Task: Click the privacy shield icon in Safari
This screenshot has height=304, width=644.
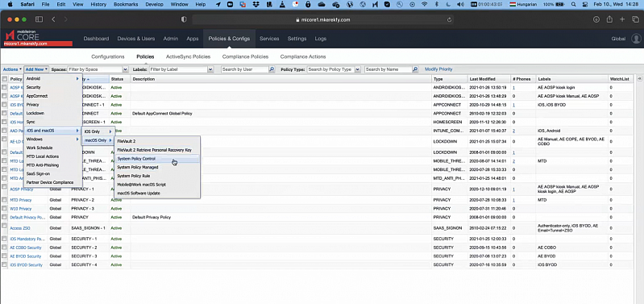Action: pos(184,19)
